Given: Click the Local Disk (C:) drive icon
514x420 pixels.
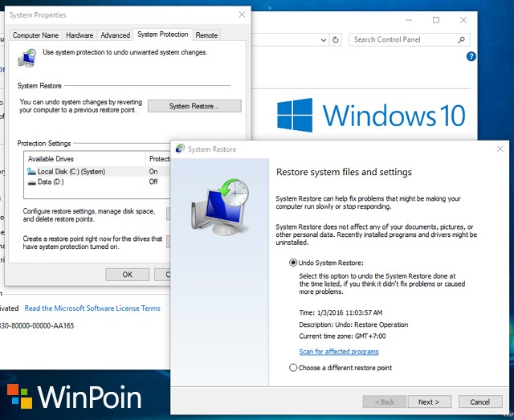Looking at the screenshot, I should tap(31, 172).
